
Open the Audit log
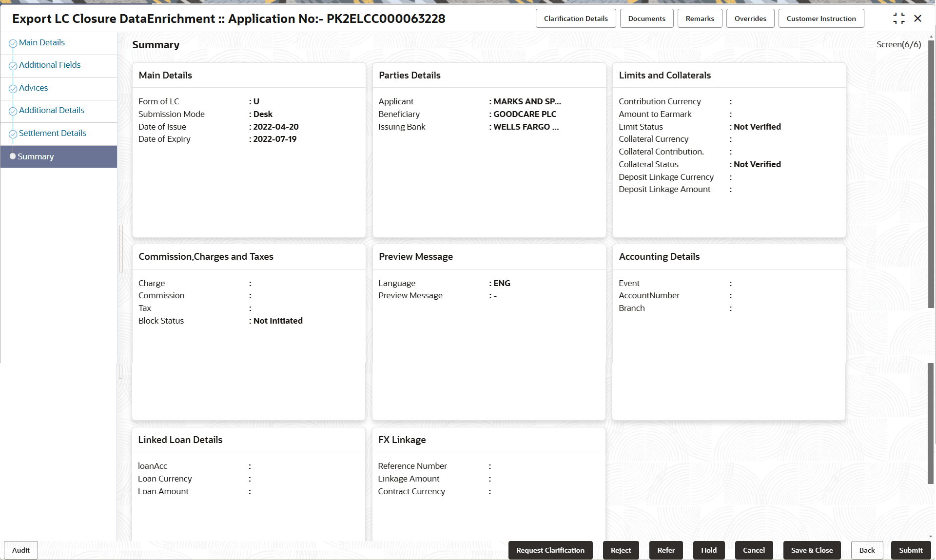[x=20, y=550]
